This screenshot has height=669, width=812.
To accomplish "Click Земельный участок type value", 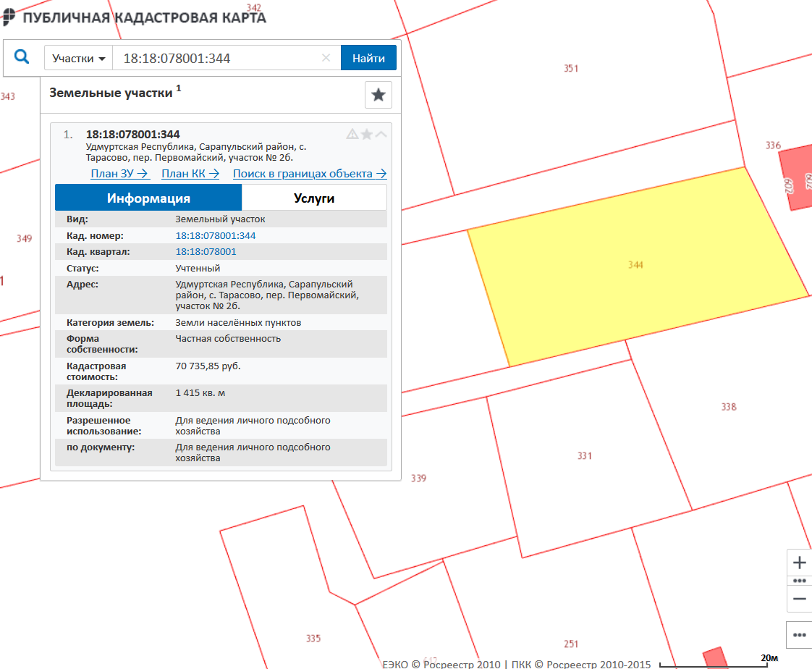I will [x=220, y=219].
